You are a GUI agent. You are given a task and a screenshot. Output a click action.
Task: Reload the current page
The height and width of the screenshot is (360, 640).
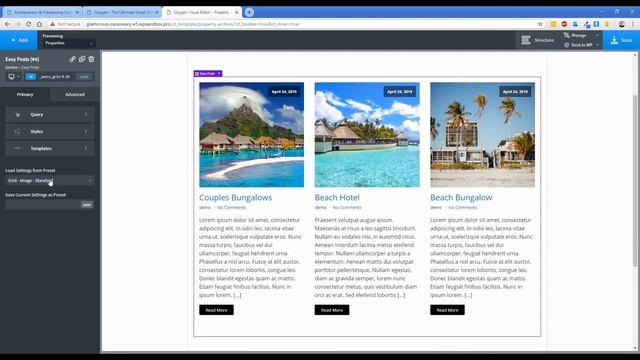[28, 24]
